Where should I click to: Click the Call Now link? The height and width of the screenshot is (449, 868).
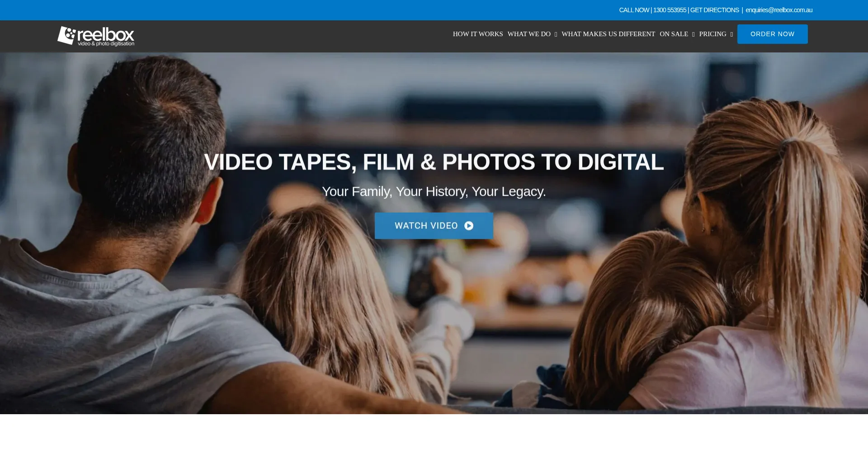(x=634, y=10)
